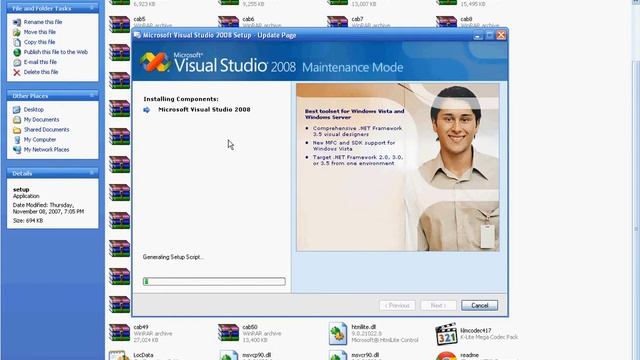Click 'Microsoft Visual Studio 2008' component text
The image size is (640, 360).
[204, 109]
